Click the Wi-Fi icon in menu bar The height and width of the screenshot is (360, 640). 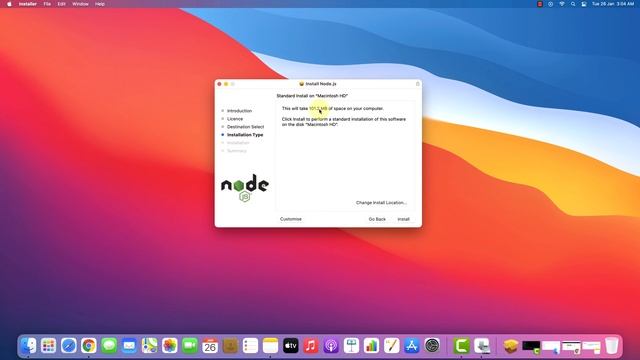click(x=562, y=4)
